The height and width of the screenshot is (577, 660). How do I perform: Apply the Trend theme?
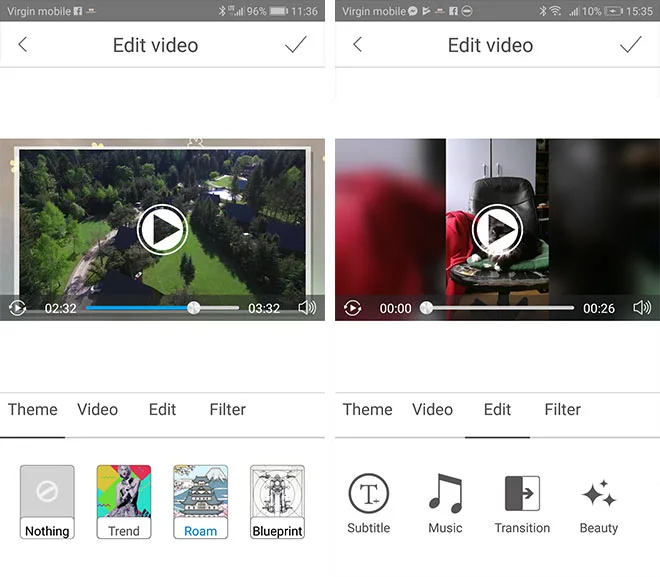coord(124,502)
